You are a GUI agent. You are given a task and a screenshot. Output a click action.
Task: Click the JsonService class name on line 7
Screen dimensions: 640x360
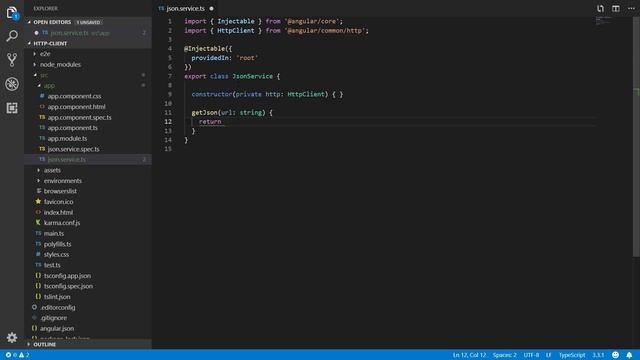[252, 76]
